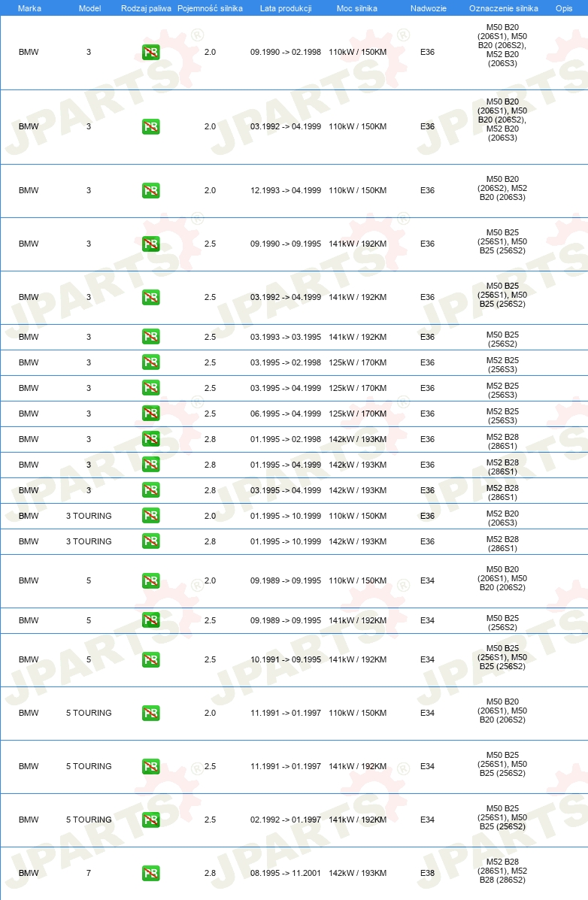Click 3 TOURING model in the 2.0 row

(x=89, y=516)
